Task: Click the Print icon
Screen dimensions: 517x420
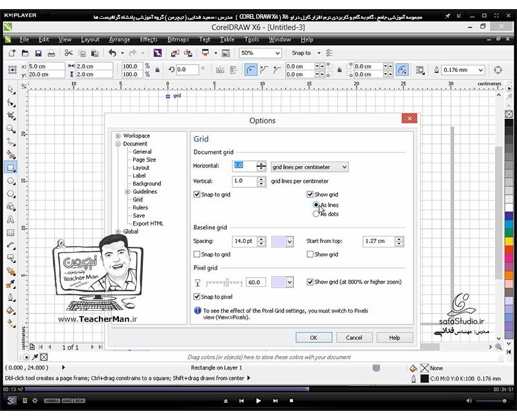Action: click(x=51, y=53)
